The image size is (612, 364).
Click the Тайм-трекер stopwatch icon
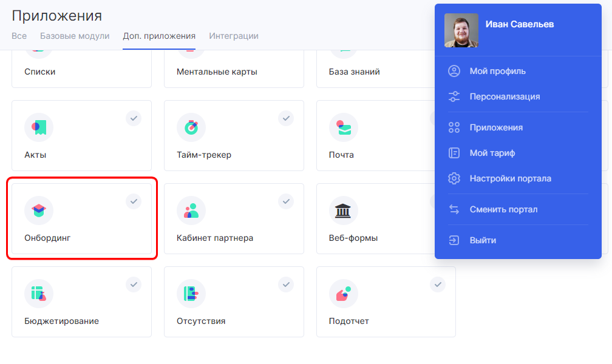[x=191, y=127]
